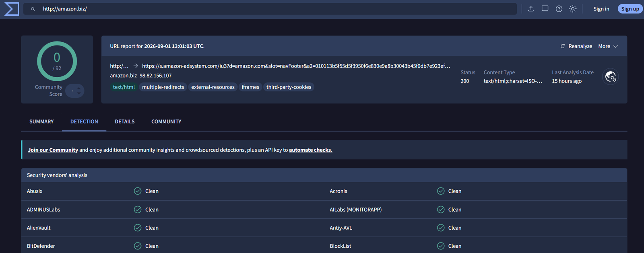This screenshot has width=644, height=253.
Task: Click the Clean checkmark icon for AILabs (MONITORAPP)
Action: [x=441, y=210]
